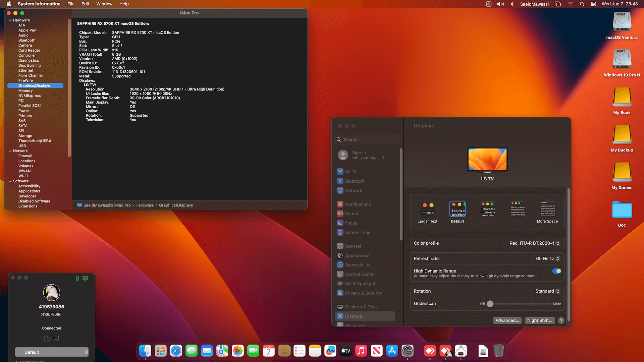
Task: Launch Freeform from the Dock
Action: (330, 351)
